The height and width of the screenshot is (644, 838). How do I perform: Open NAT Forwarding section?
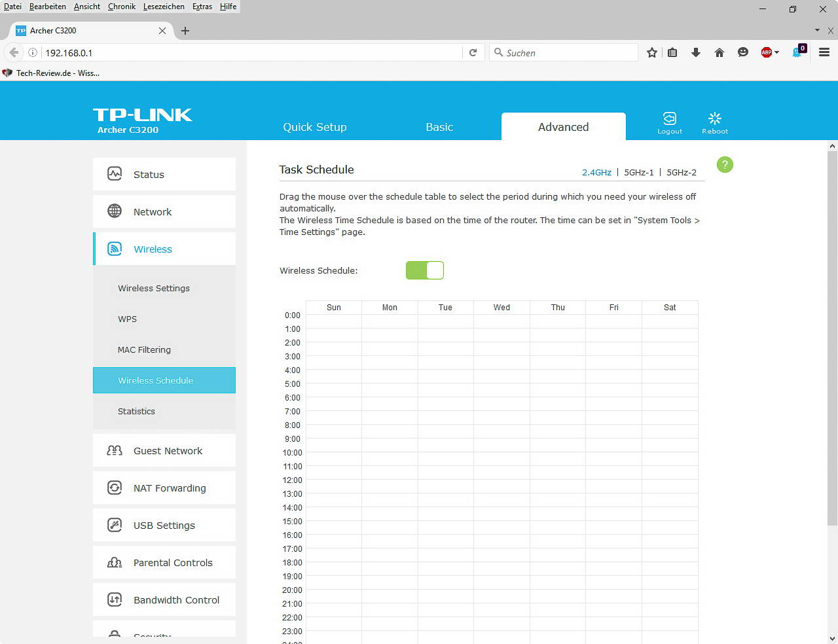pos(169,488)
